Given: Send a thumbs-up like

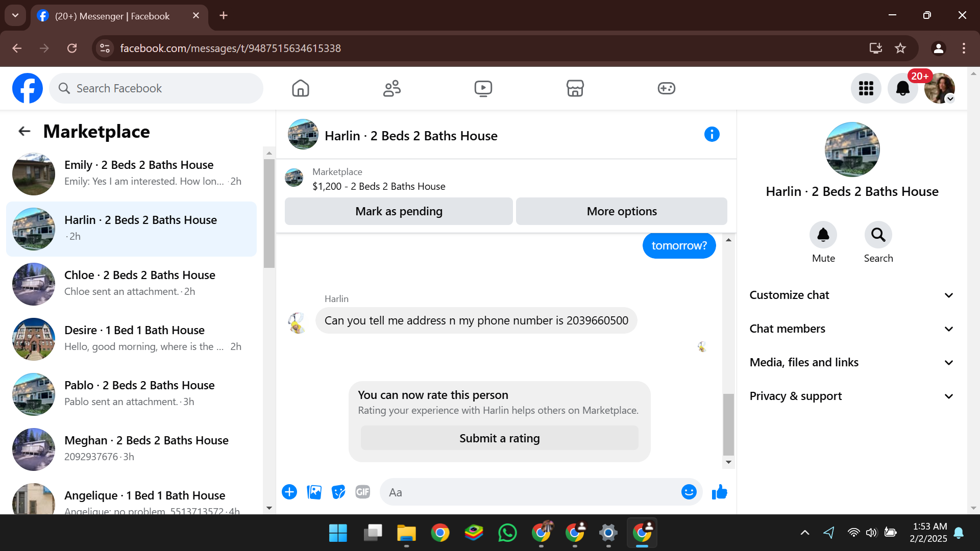Looking at the screenshot, I should tap(719, 492).
